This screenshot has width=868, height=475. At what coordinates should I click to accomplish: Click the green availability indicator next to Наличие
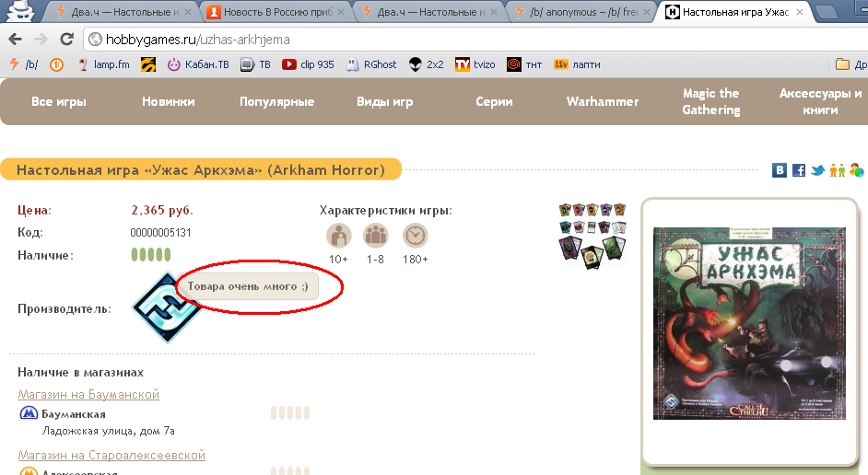pos(150,254)
